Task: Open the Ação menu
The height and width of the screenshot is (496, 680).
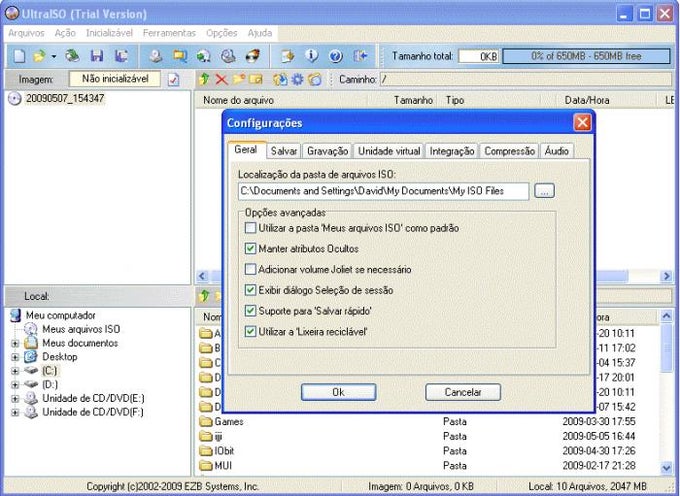Action: coord(65,33)
